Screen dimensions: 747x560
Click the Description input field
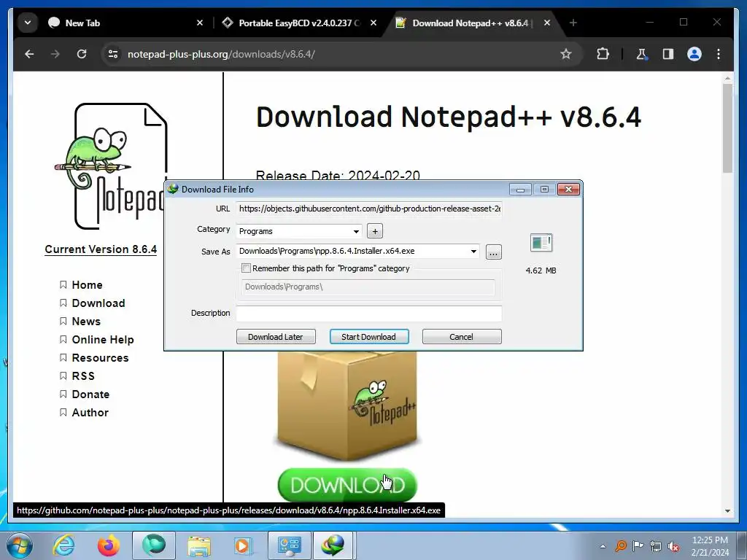click(x=369, y=314)
